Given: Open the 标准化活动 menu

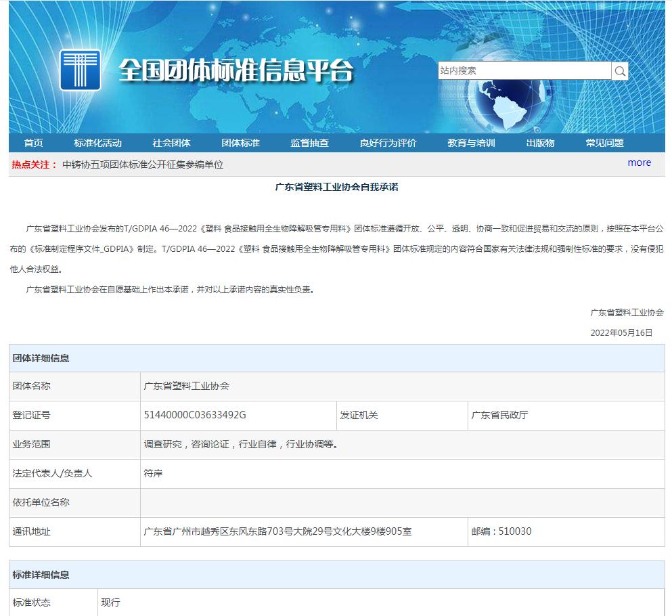Looking at the screenshot, I should (98, 143).
